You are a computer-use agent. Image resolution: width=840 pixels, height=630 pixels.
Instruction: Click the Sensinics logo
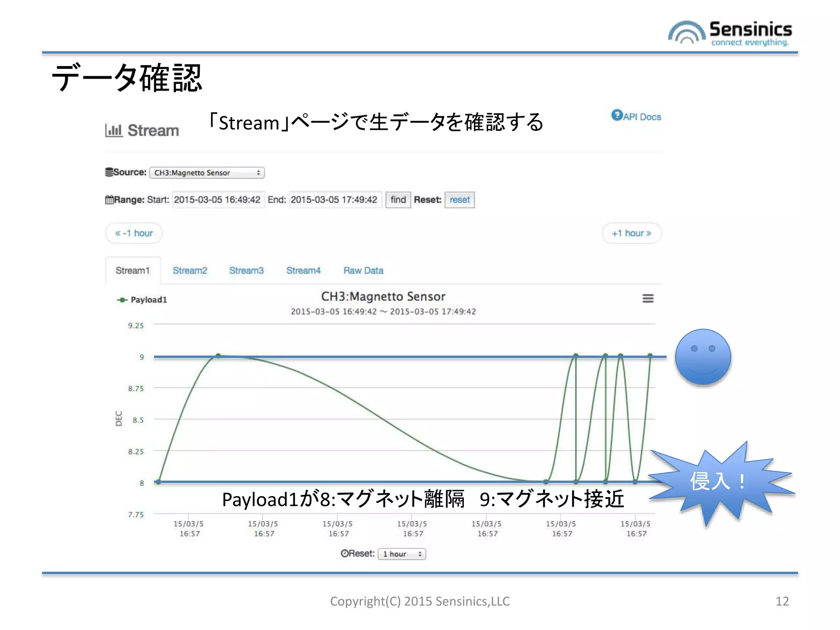click(x=730, y=33)
